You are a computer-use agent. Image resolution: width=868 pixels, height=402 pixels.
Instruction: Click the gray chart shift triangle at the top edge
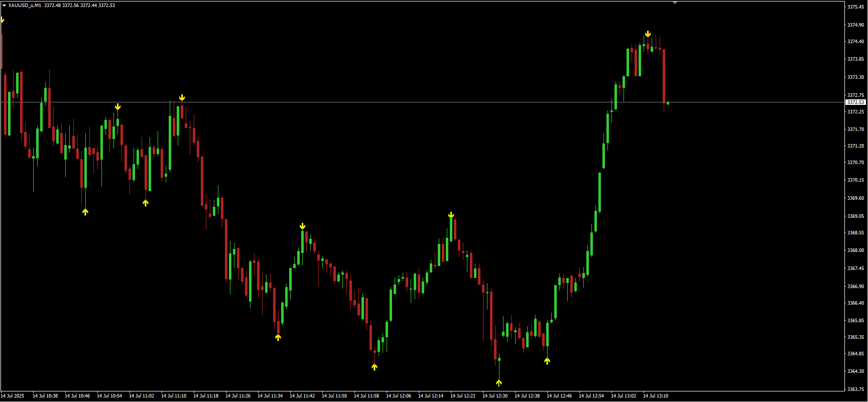pos(675,3)
